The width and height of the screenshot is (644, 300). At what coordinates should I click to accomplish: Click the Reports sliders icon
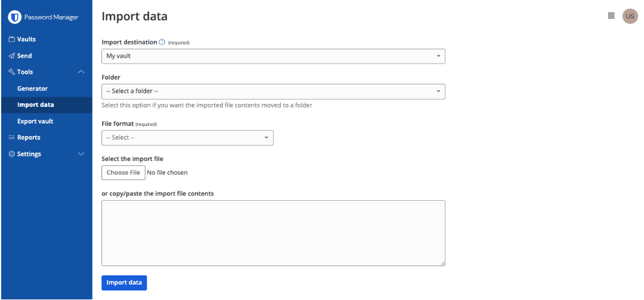[x=11, y=138]
